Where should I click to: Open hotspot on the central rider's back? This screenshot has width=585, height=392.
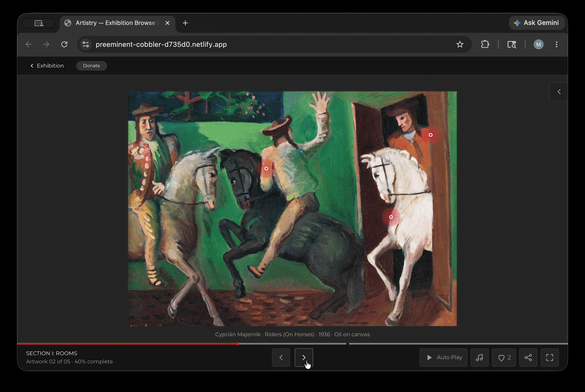pyautogui.click(x=266, y=169)
